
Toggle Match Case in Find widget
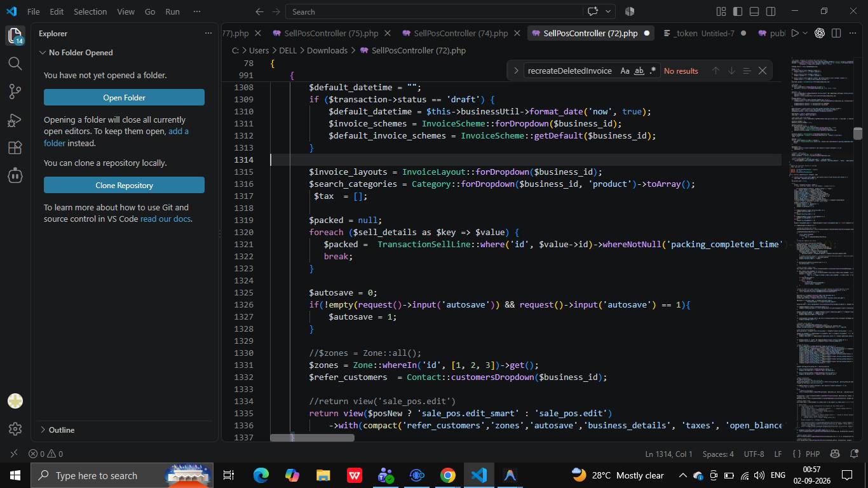[x=625, y=71]
